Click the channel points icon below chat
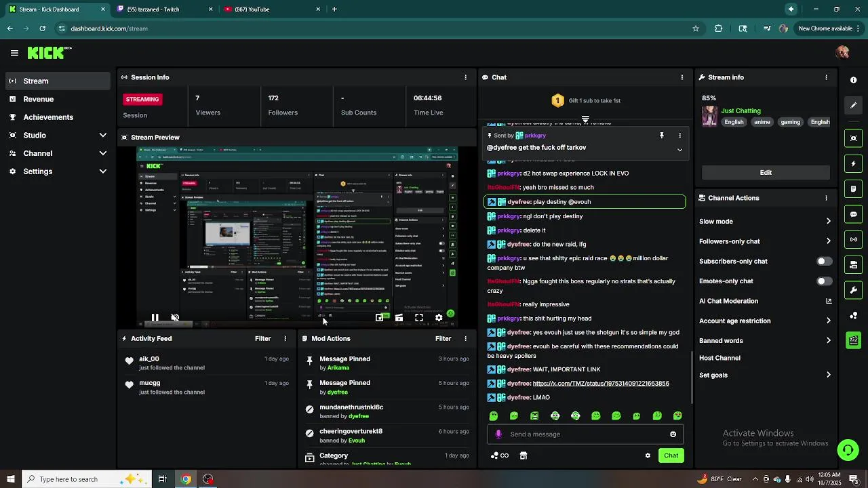Viewport: 868px width, 488px height. click(x=500, y=455)
